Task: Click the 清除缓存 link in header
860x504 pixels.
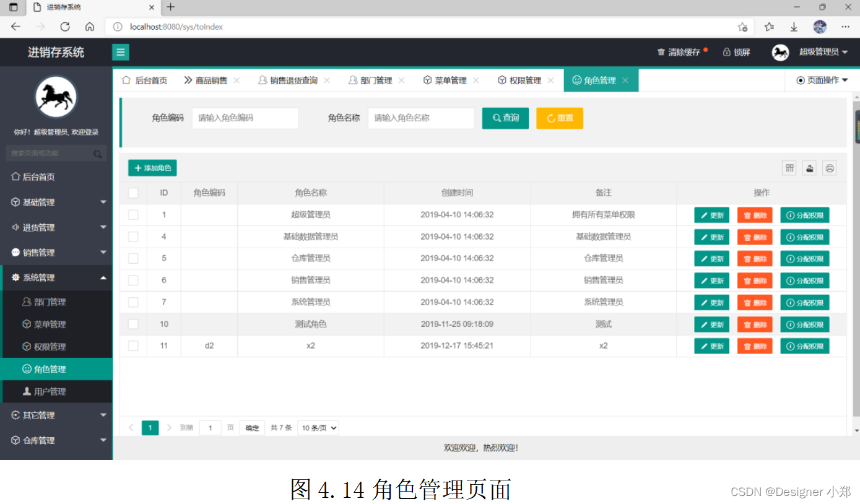Action: pyautogui.click(x=679, y=53)
